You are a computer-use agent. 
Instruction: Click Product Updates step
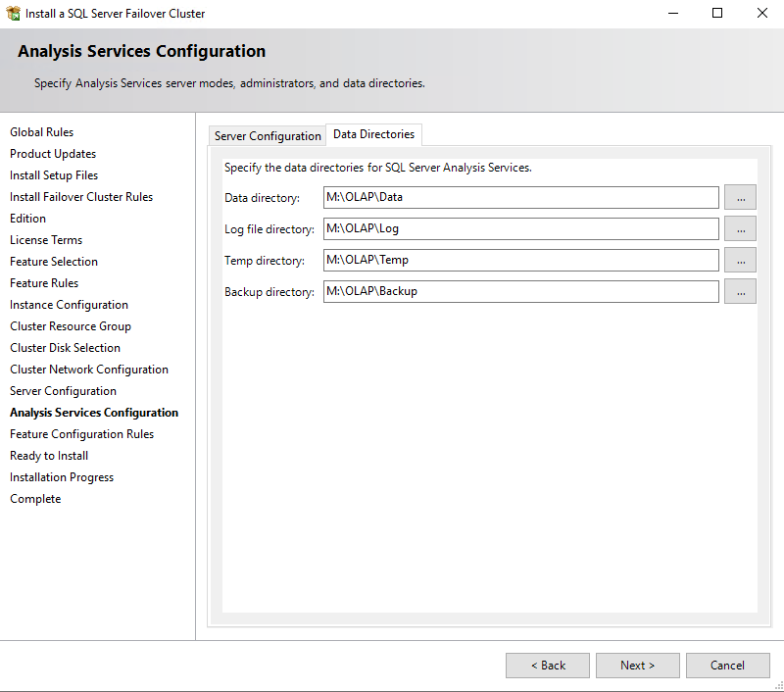pyautogui.click(x=53, y=154)
